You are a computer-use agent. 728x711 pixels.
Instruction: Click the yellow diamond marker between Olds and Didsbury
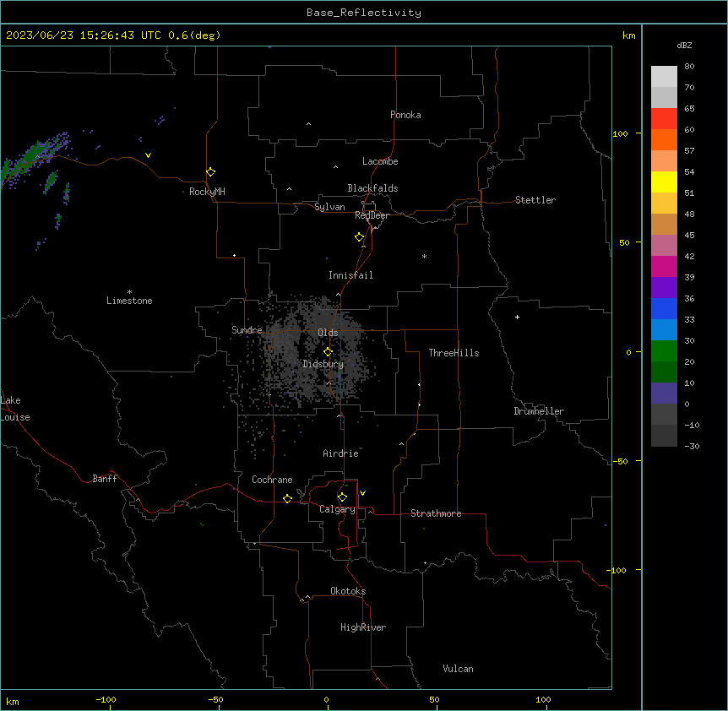(x=329, y=352)
